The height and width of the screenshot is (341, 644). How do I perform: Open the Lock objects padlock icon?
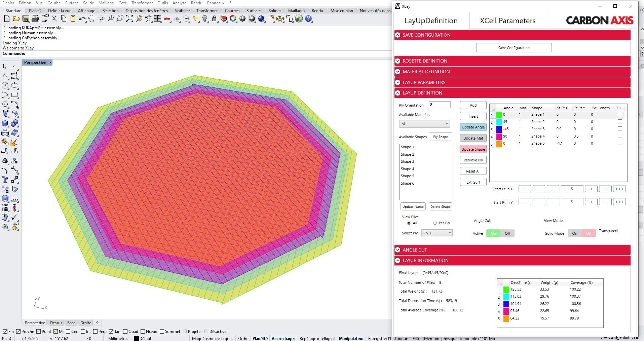tap(214, 19)
